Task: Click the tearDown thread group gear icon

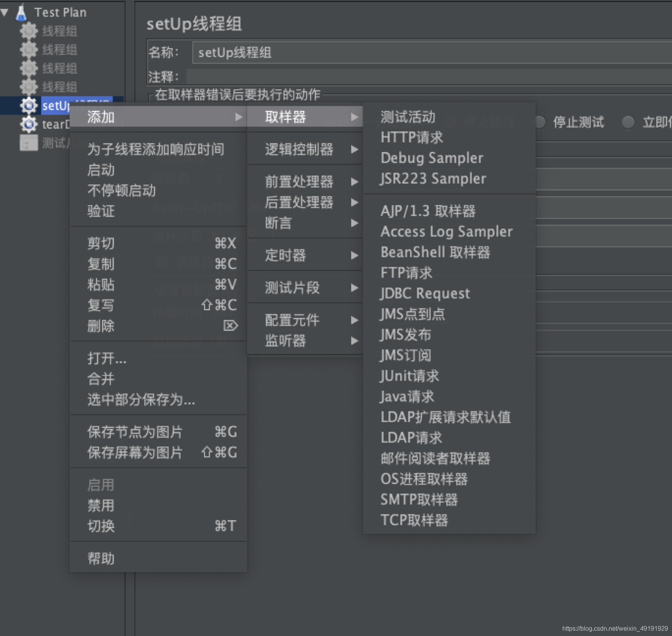Action: [28, 124]
